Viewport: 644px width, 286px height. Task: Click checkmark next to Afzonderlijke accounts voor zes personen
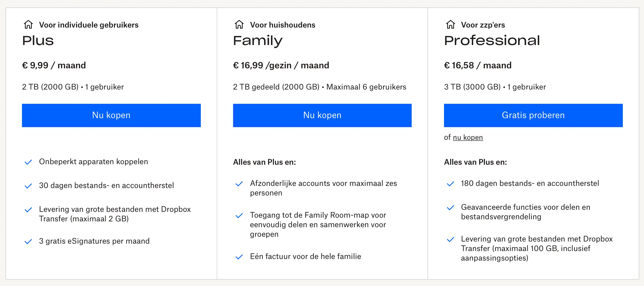pos(239,184)
